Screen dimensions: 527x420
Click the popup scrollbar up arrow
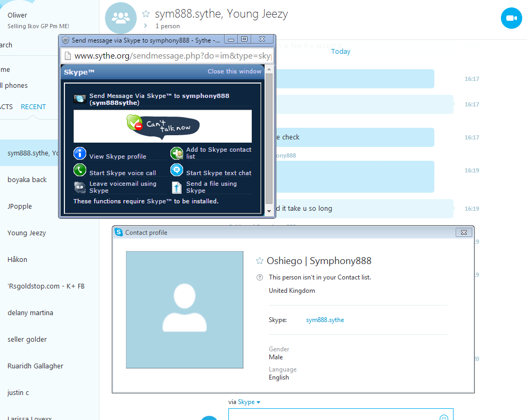coord(269,70)
